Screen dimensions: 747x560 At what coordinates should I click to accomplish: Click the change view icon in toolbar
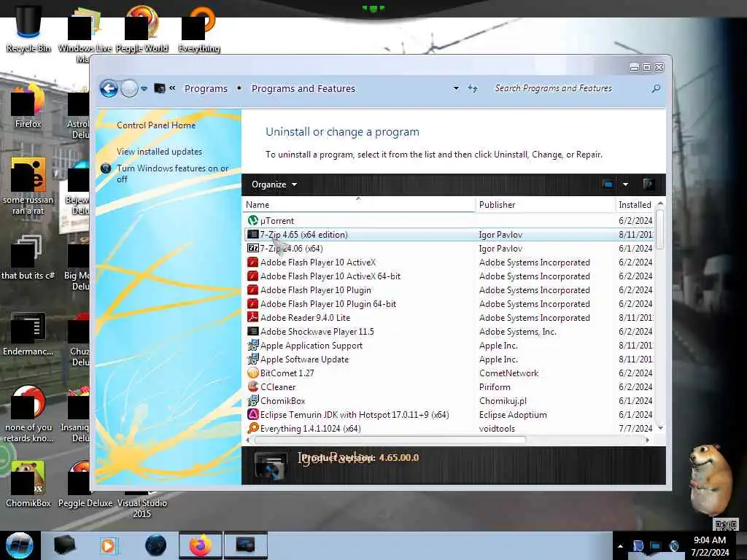click(x=608, y=184)
